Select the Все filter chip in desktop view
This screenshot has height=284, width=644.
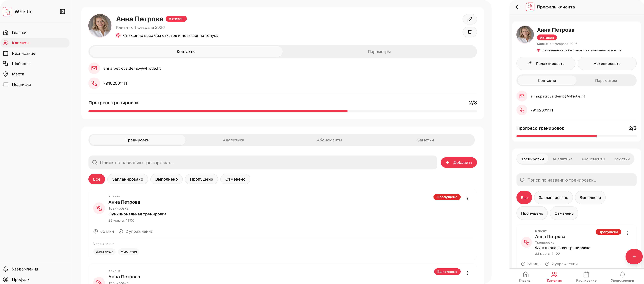(96, 179)
